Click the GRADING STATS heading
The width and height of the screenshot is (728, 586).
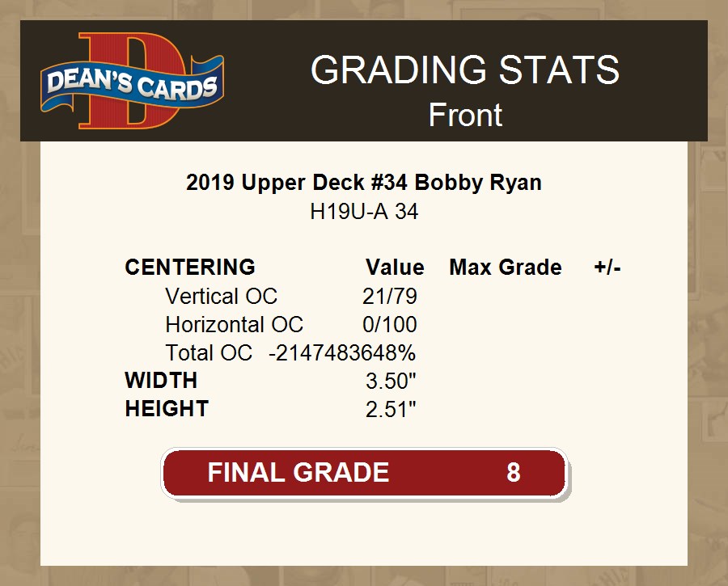465,70
